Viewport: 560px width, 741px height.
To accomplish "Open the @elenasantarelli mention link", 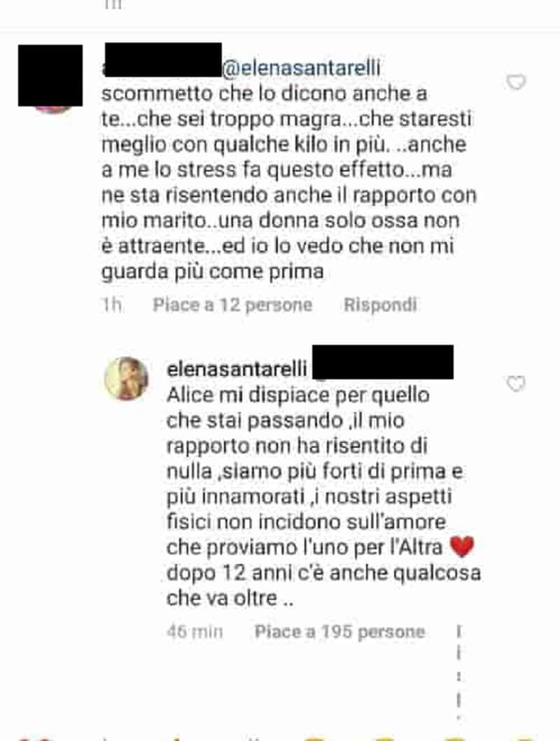I will coord(301,68).
